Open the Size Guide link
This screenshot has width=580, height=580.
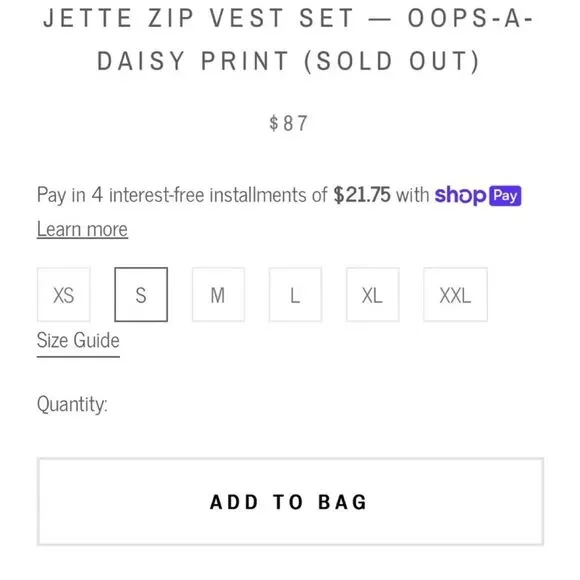click(x=78, y=341)
